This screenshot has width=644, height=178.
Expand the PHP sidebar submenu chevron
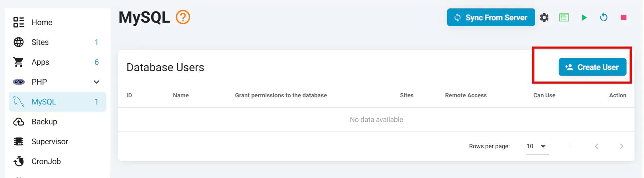pos(96,82)
